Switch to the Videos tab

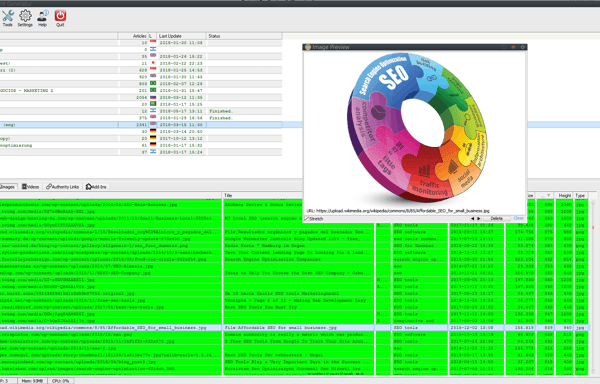[31, 187]
